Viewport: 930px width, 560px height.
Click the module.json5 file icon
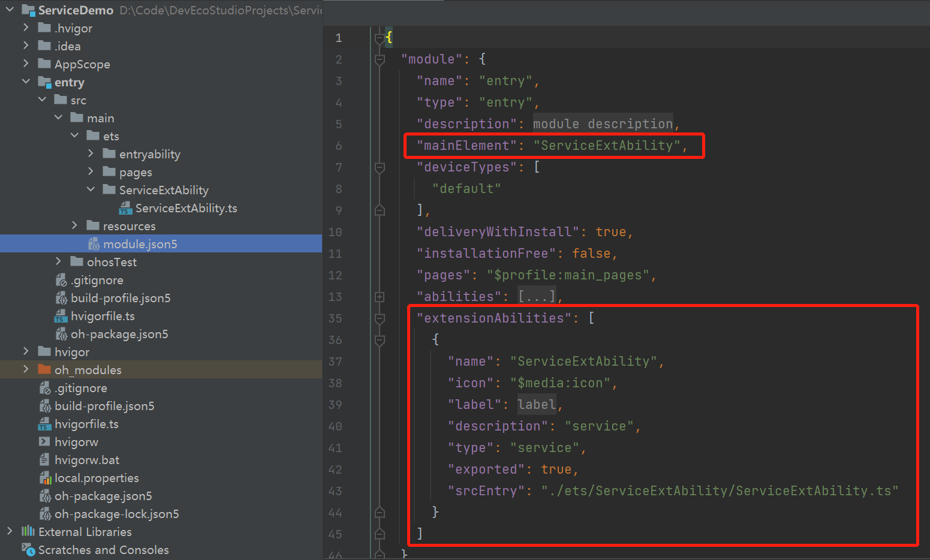(94, 244)
